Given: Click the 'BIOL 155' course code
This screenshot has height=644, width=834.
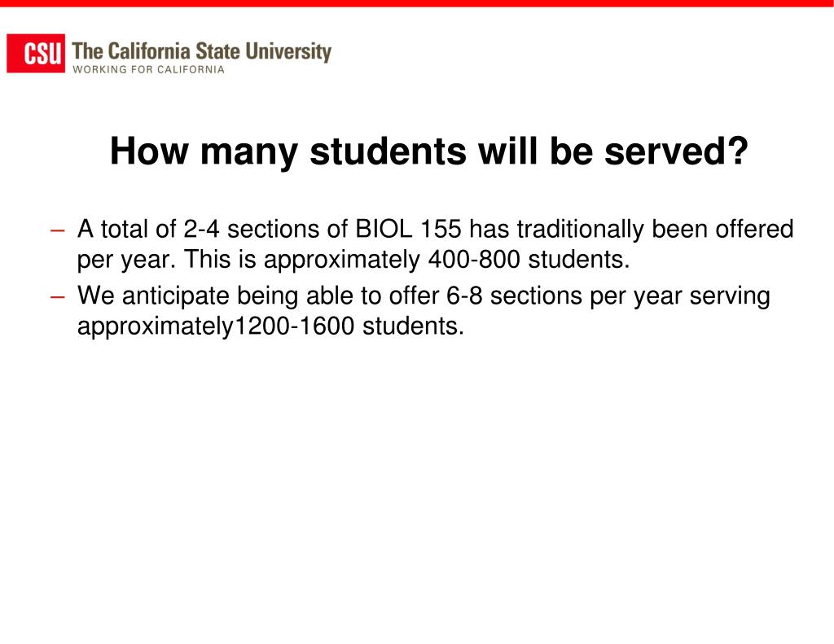Looking at the screenshot, I should [x=408, y=230].
